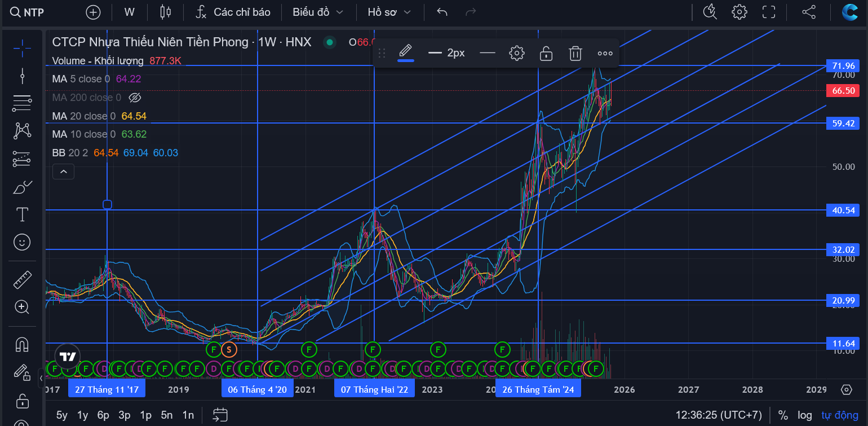
Task: Open the timezone menu at 12:36:25 (UTC+7)
Action: pyautogui.click(x=719, y=415)
